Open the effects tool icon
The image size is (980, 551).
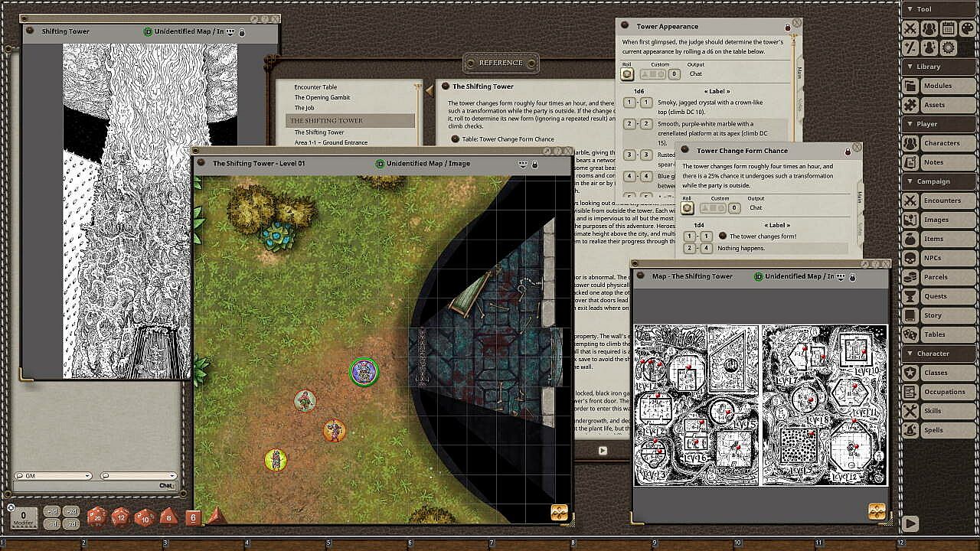[x=929, y=47]
